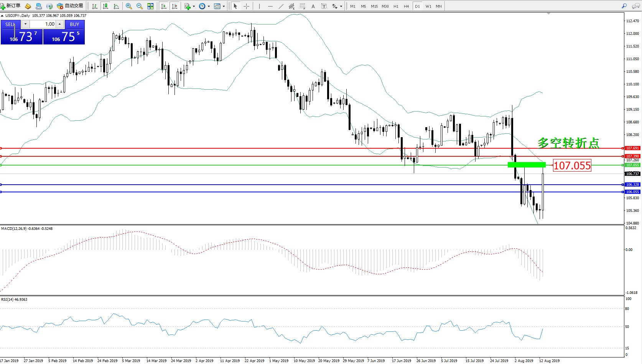Image resolution: width=642 pixels, height=364 pixels.
Task: Click the green rectangle at 107.055 level
Action: [526, 165]
